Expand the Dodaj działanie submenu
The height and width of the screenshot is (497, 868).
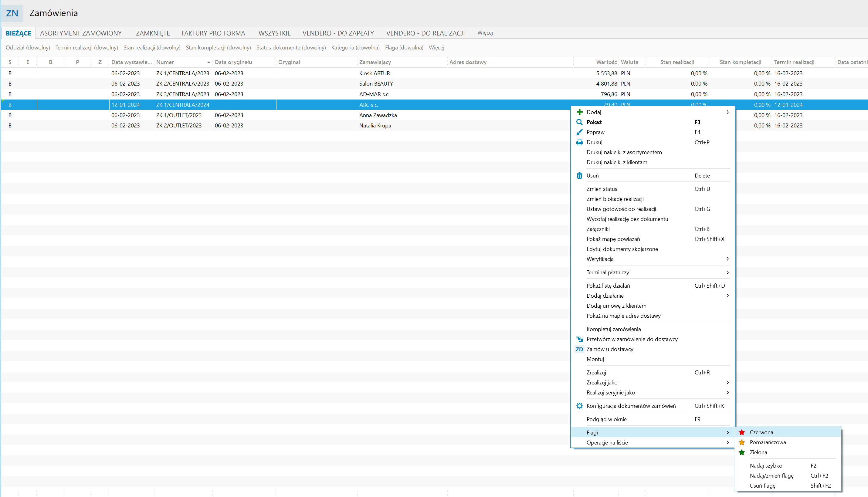727,296
